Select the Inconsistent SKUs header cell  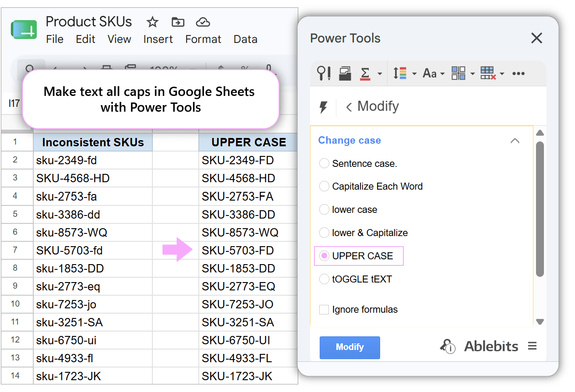[93, 142]
